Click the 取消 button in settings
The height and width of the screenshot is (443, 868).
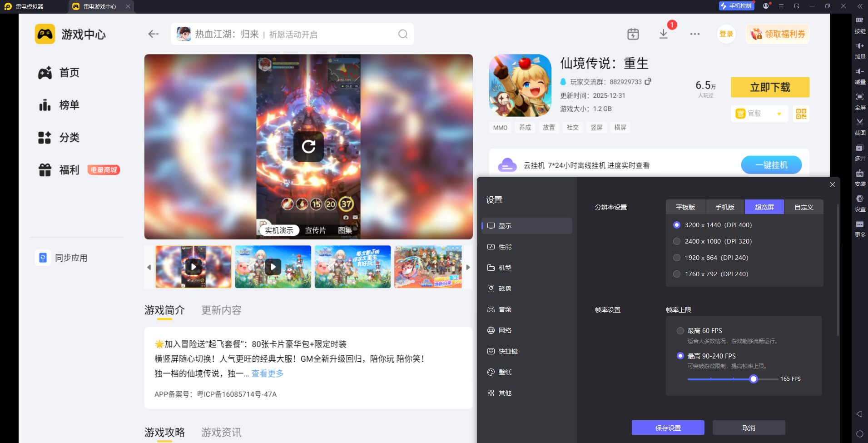point(749,428)
